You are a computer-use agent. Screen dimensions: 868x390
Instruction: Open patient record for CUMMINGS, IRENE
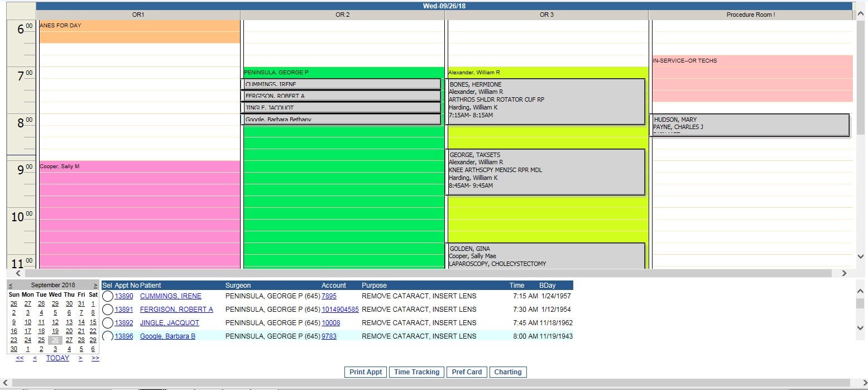click(171, 296)
